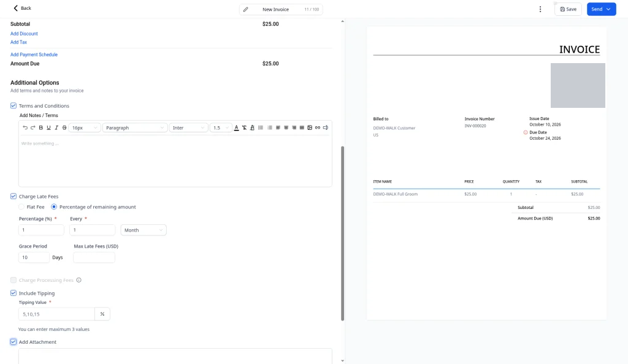628x364 pixels.
Task: Click the Add Discount link
Action: [x=24, y=34]
